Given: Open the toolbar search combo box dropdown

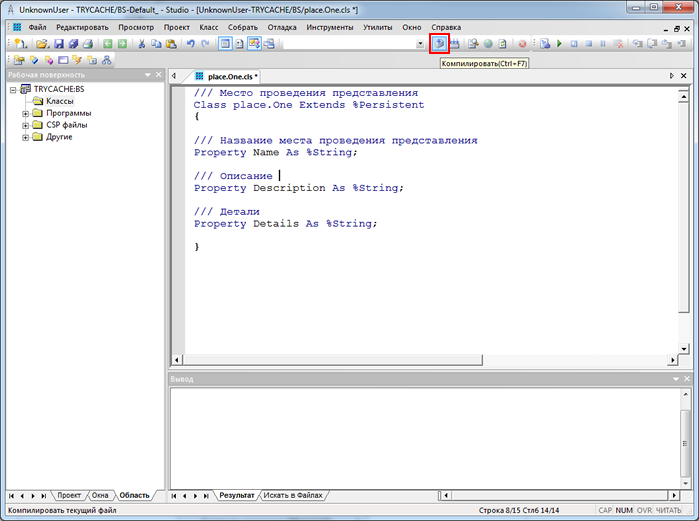Looking at the screenshot, I should 420,44.
